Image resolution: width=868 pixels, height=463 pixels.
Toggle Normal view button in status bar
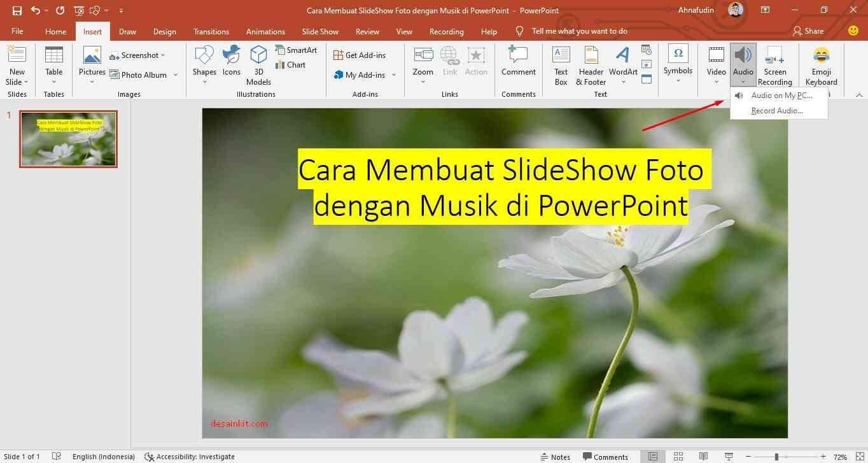(x=653, y=457)
